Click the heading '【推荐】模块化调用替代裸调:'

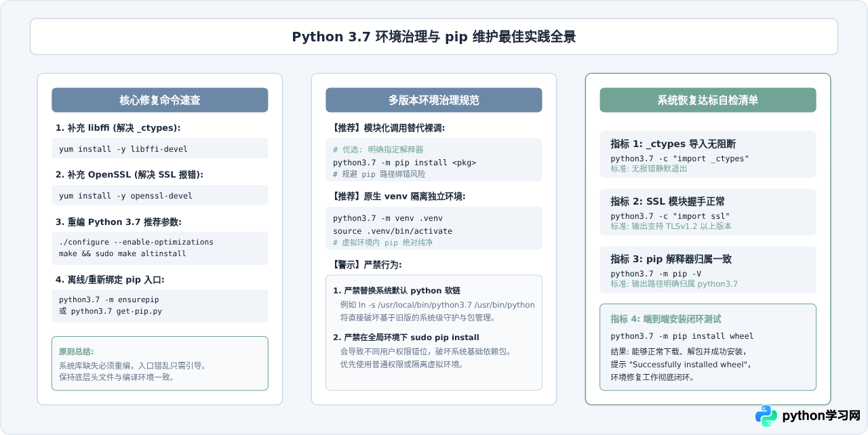(387, 128)
